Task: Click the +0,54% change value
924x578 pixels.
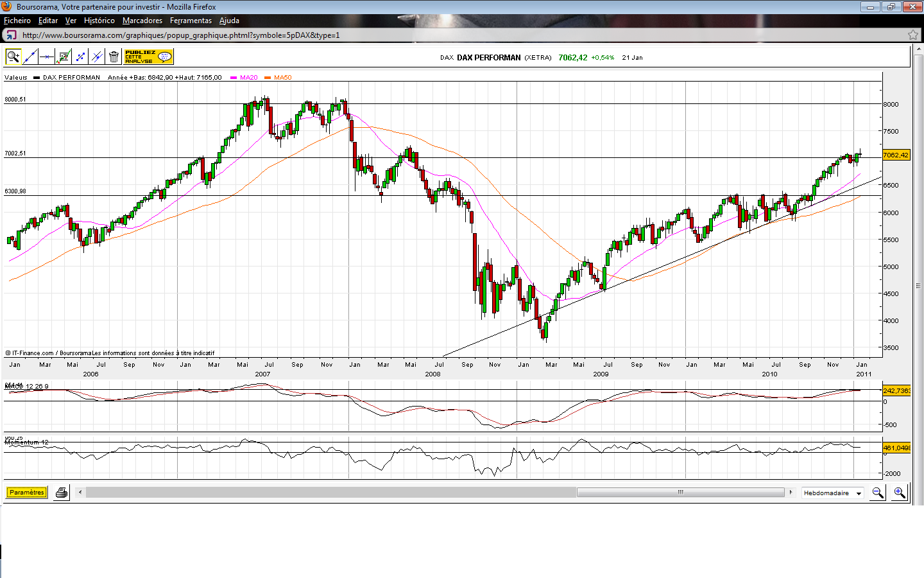Action: click(603, 58)
